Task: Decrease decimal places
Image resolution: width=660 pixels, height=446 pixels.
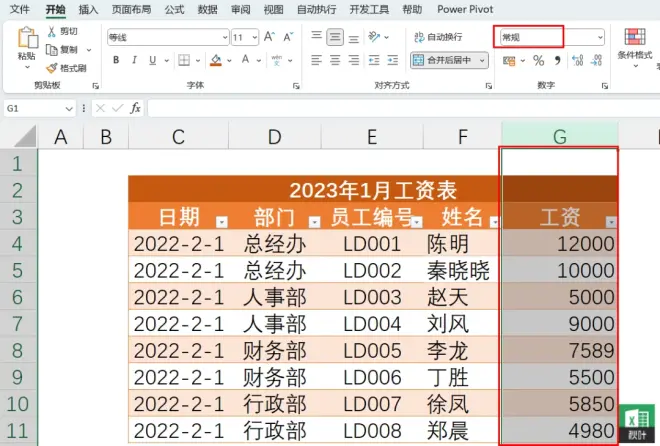Action: tap(596, 61)
